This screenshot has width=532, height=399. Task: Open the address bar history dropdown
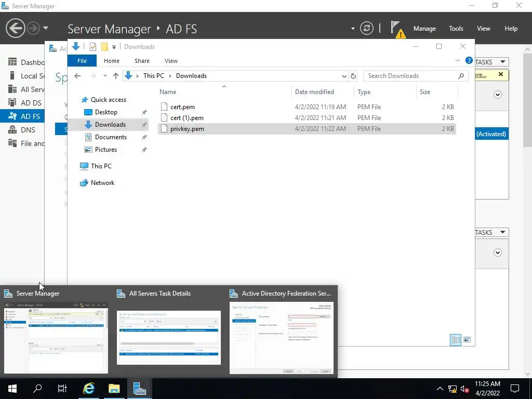344,76
